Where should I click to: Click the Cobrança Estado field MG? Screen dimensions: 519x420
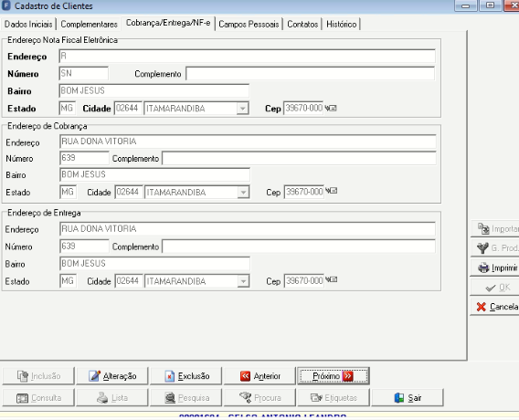point(69,192)
